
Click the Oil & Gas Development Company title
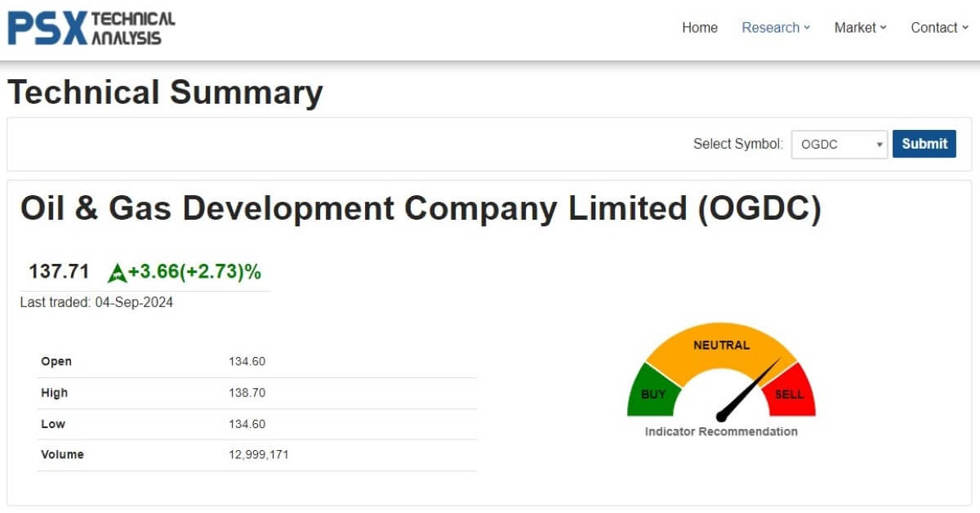[x=421, y=208]
